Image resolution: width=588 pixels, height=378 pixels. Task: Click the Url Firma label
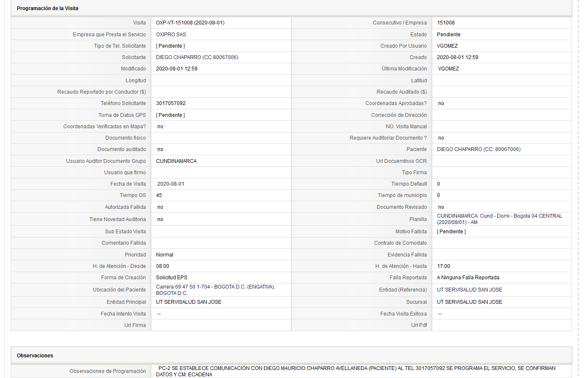point(135,325)
